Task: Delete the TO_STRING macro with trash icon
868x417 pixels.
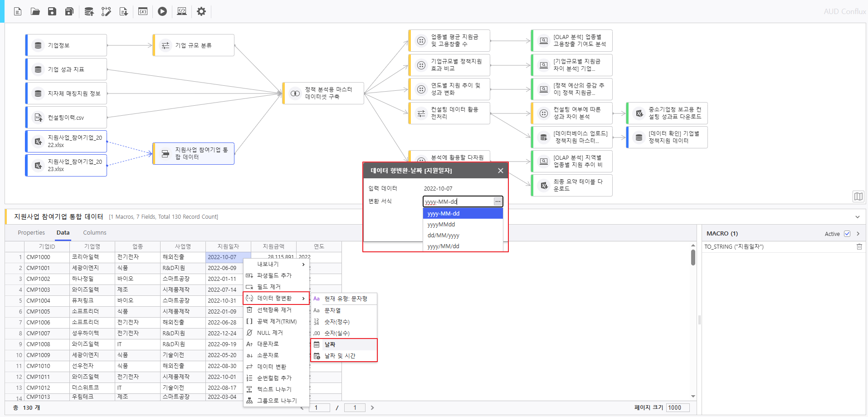Action: (x=859, y=247)
